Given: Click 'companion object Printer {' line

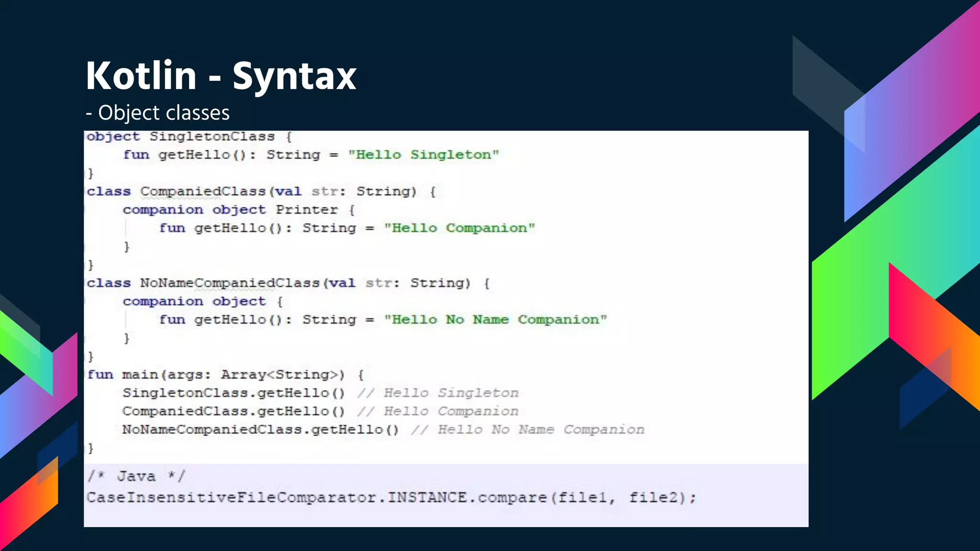Looking at the screenshot, I should 238,210.
